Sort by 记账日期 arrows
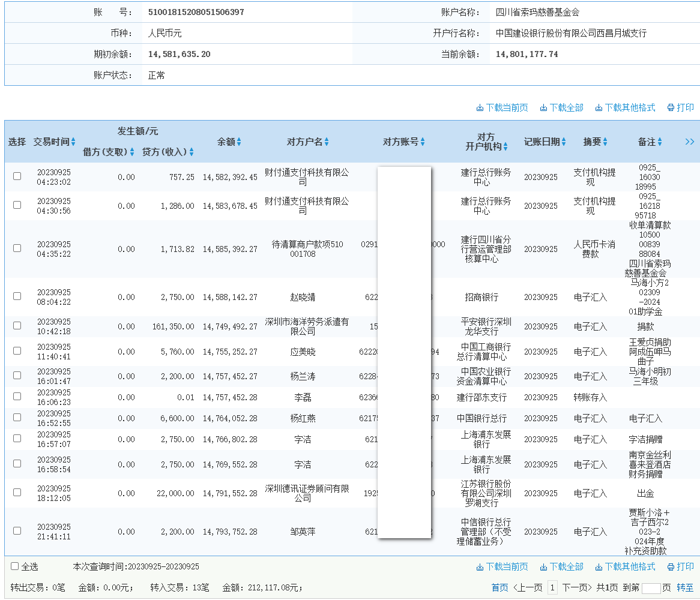Screen dimensions: 700x600 tap(564, 142)
